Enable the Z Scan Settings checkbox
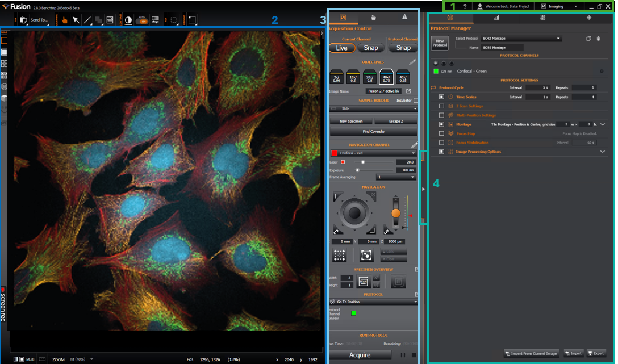This screenshot has width=618, height=364. (x=441, y=106)
